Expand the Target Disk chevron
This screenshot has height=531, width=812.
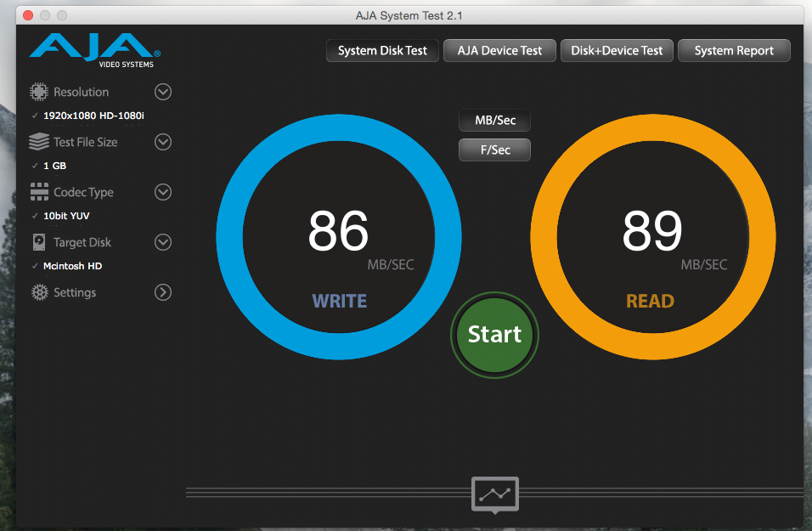tap(162, 242)
